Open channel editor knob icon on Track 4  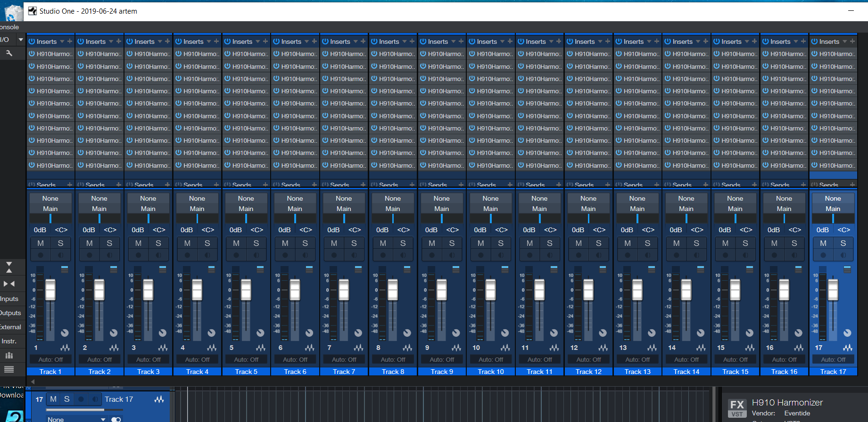[x=212, y=333]
